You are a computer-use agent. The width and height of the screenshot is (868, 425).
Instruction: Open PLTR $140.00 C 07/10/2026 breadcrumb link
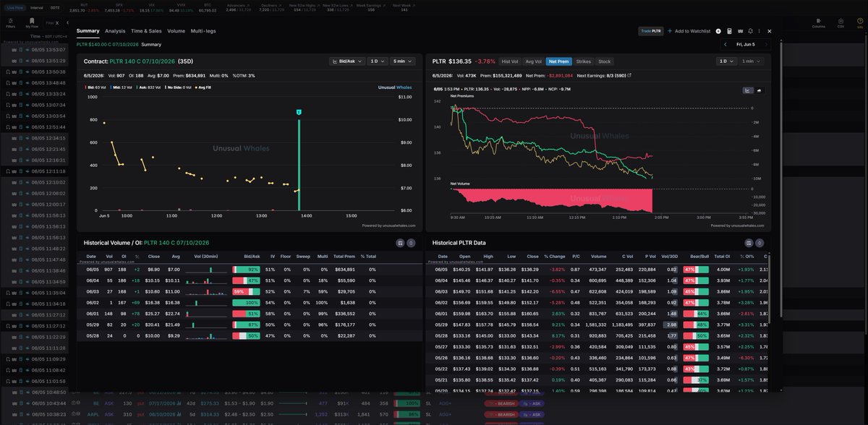point(108,44)
